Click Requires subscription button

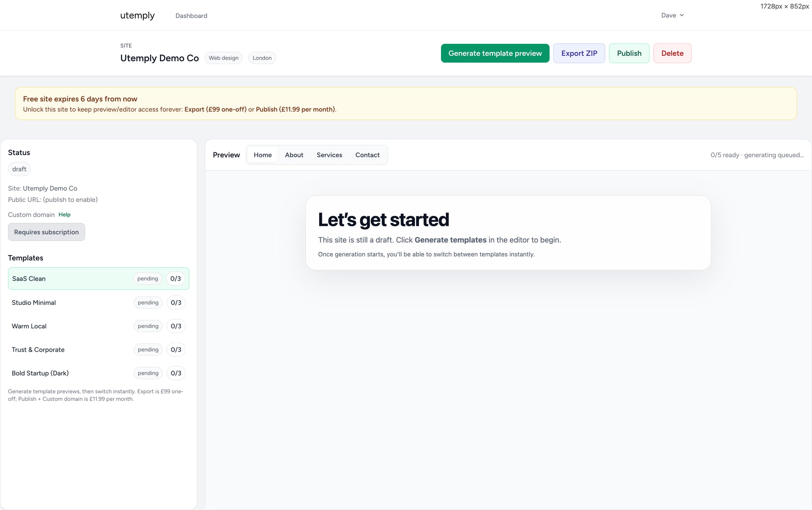pos(46,232)
